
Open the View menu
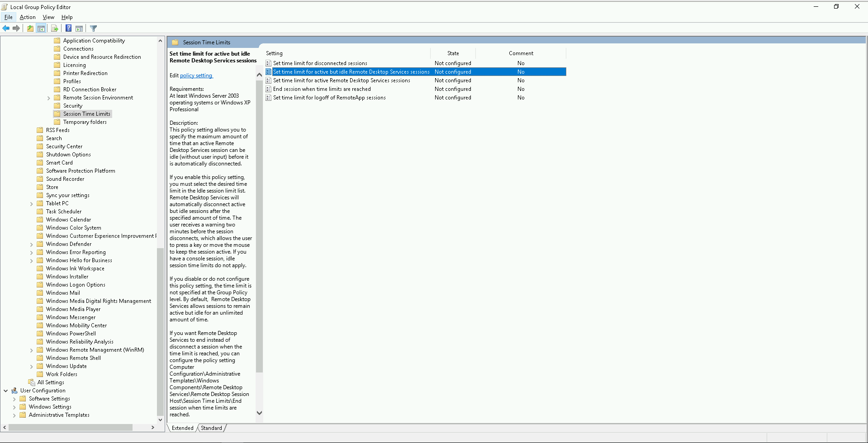(48, 17)
